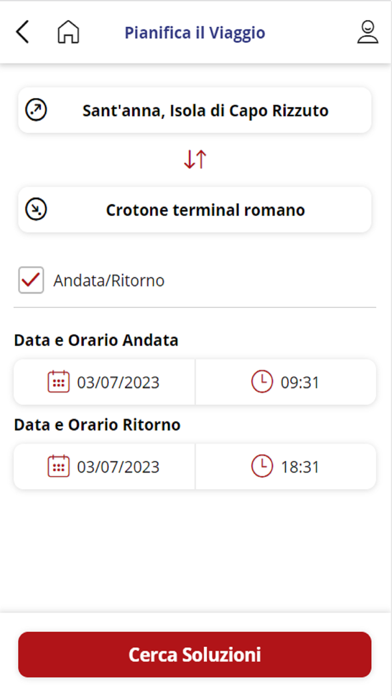This screenshot has width=392, height=696.
Task: Open the outbound time picker showing 09:31
Action: (x=286, y=382)
